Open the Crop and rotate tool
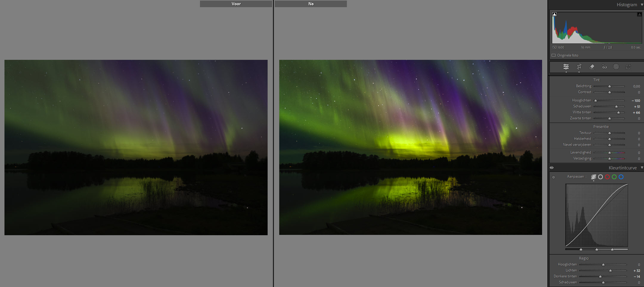The width and height of the screenshot is (644, 287). (579, 67)
